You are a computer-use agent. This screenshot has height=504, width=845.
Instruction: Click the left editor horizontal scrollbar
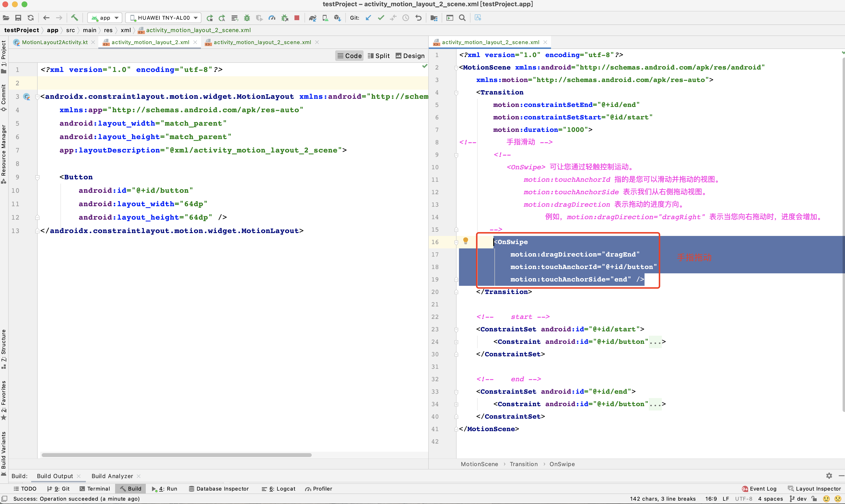176,455
